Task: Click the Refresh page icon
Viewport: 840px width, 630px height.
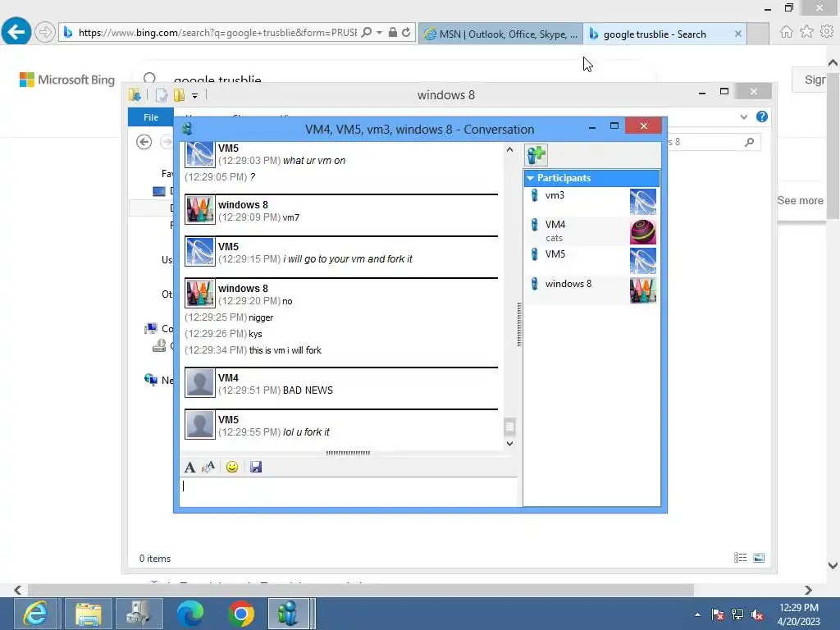Action: click(x=406, y=33)
